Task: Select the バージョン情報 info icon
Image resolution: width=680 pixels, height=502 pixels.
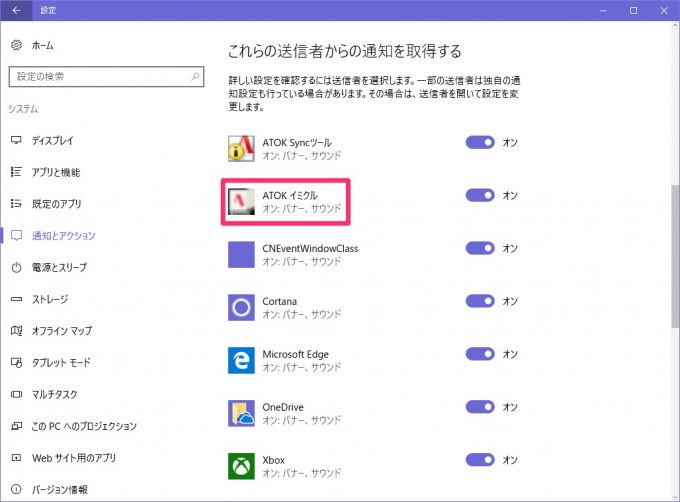Action: 16,489
